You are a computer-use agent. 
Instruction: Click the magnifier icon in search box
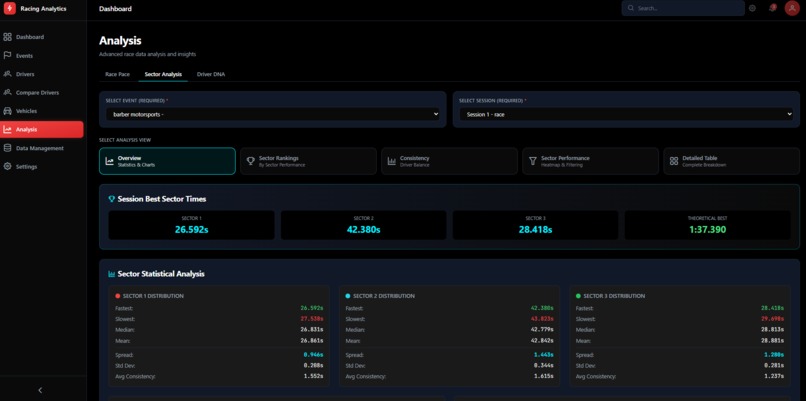[631, 8]
